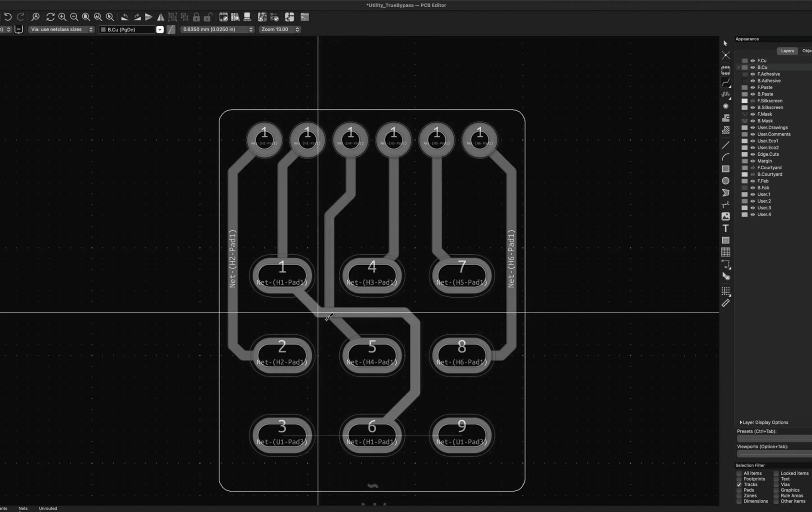Switch to the Objects tab

tap(807, 51)
